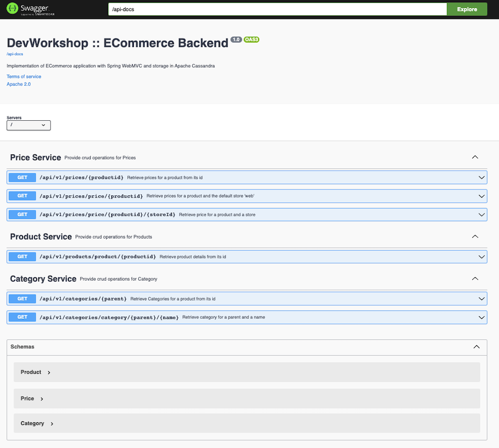This screenshot has height=448, width=499.
Task: Click the Product schema name
Action: pos(31,372)
